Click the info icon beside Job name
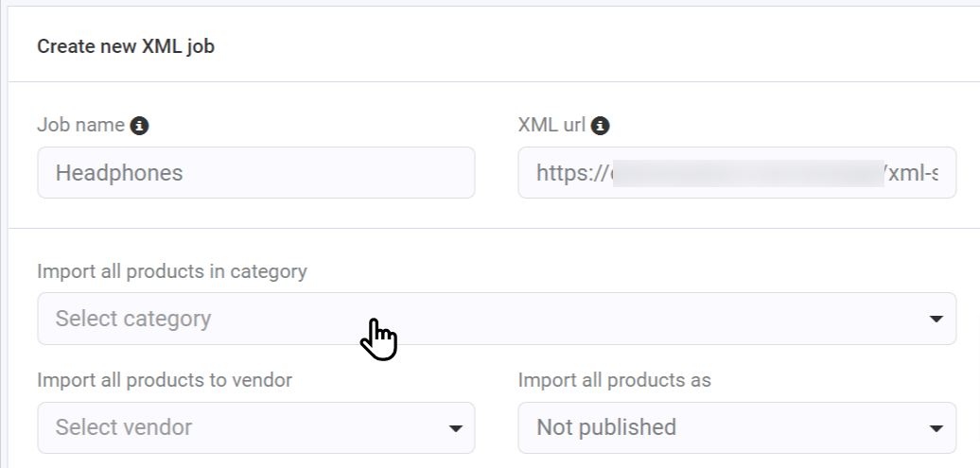The height and width of the screenshot is (468, 980). tap(139, 126)
